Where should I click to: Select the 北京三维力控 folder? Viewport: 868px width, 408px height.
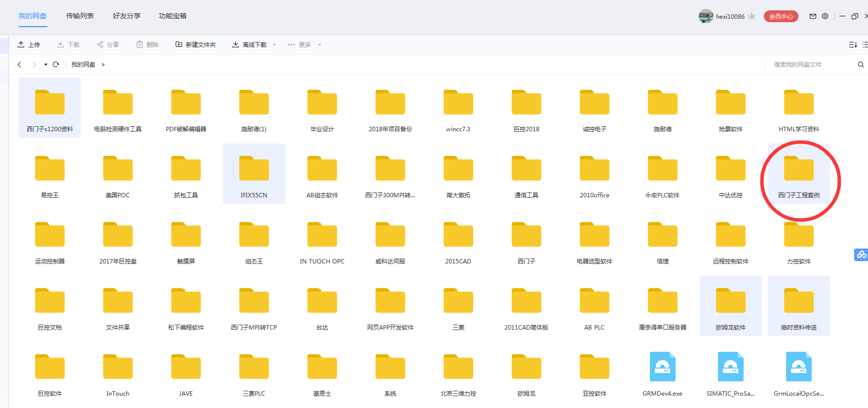click(458, 372)
